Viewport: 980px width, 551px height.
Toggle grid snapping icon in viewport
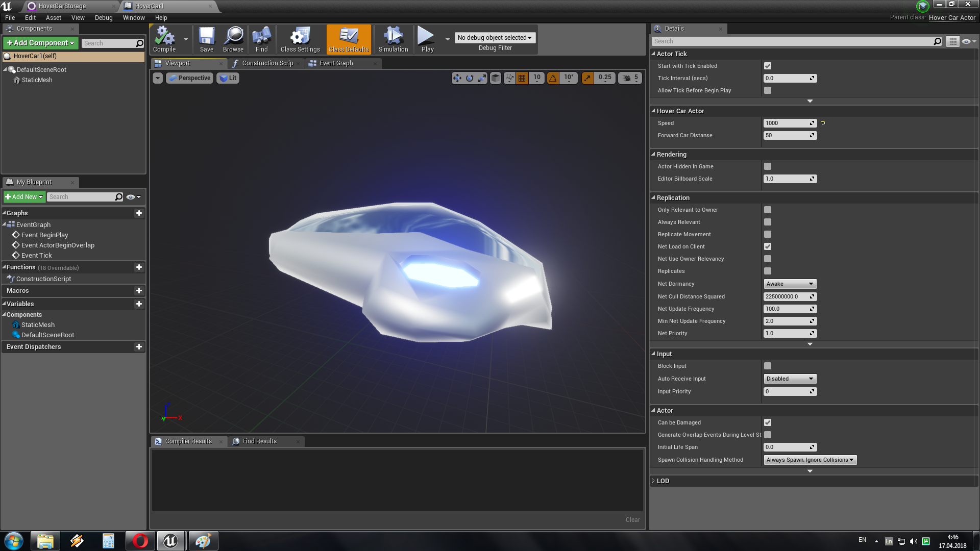click(x=522, y=78)
